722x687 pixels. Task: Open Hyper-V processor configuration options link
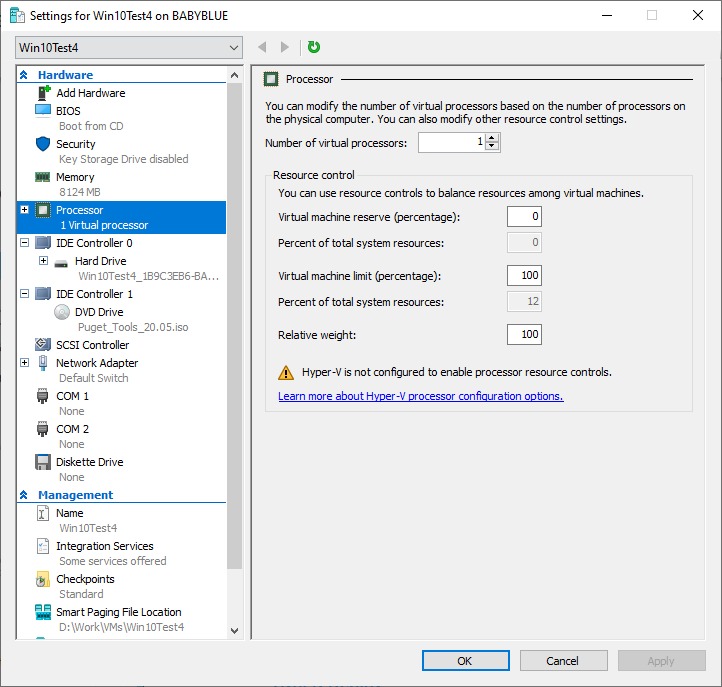point(420,396)
